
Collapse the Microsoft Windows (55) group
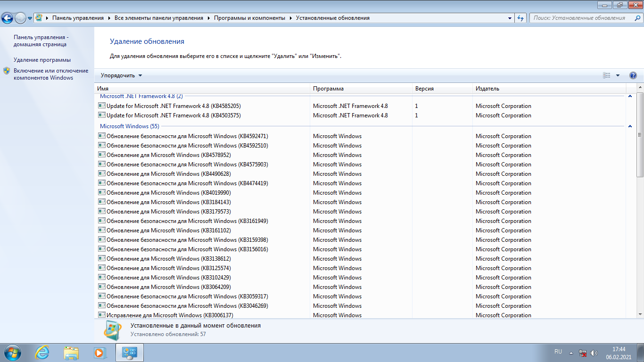point(630,126)
